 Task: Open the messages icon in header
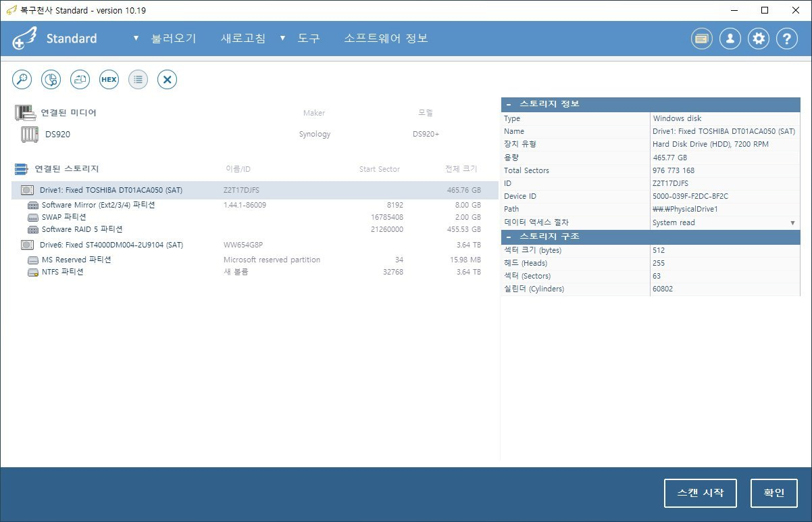(702, 39)
